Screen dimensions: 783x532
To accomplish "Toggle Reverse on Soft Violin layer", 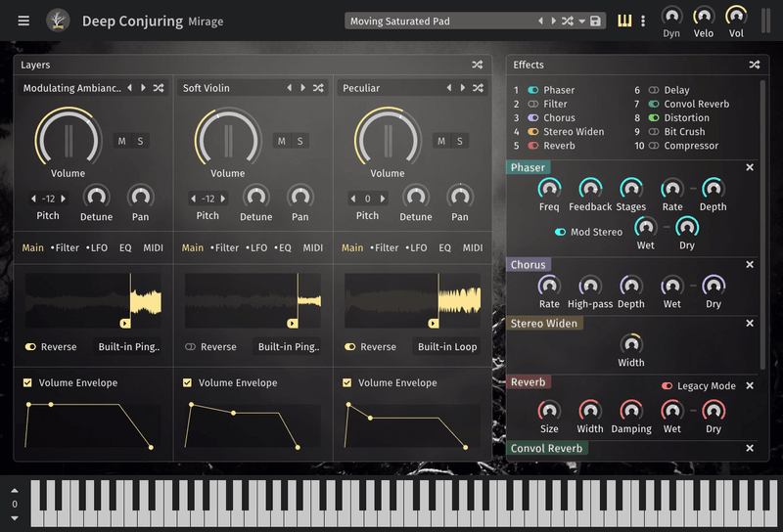I will point(191,346).
